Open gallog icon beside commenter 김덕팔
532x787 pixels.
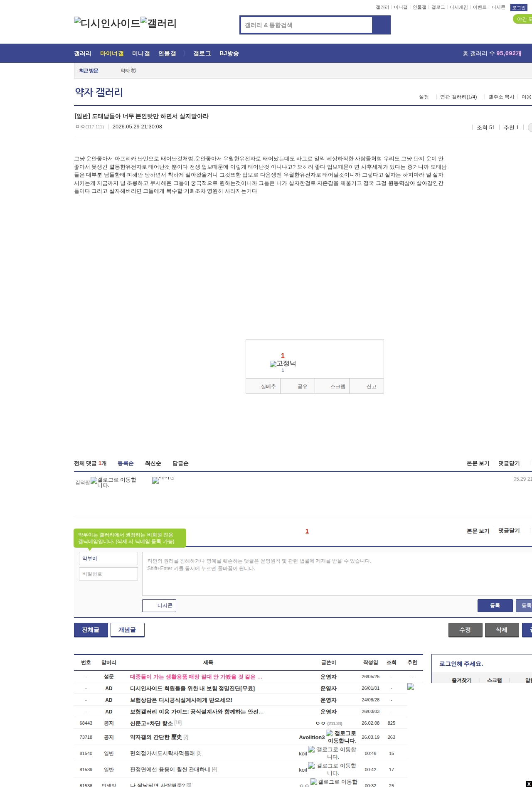click(113, 482)
